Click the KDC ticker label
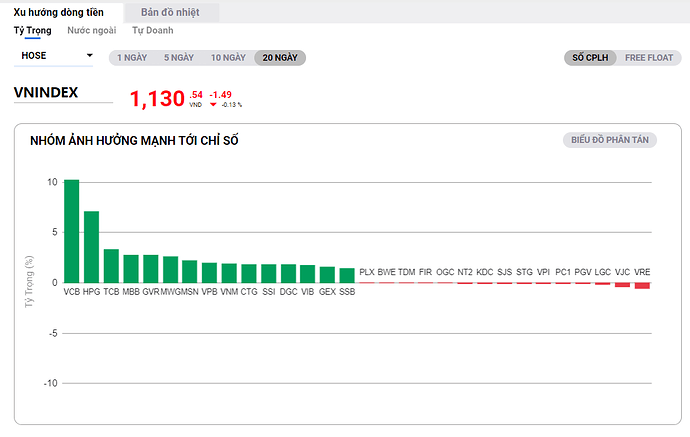Image resolution: width=690 pixels, height=437 pixels. pos(484,272)
